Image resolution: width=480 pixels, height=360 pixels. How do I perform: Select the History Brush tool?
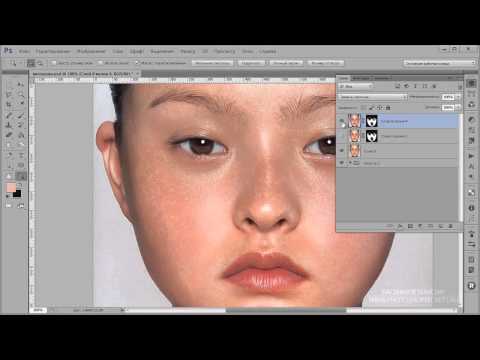pos(21,125)
